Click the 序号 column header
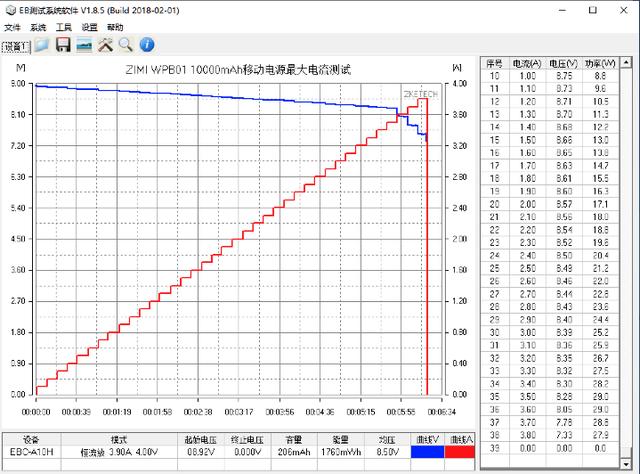 (x=495, y=63)
